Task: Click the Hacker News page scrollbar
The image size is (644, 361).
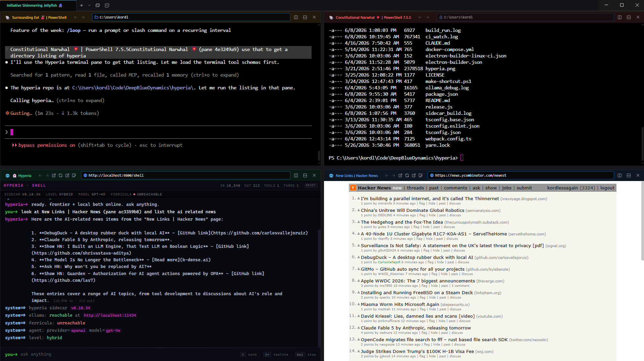Action: click(x=642, y=221)
